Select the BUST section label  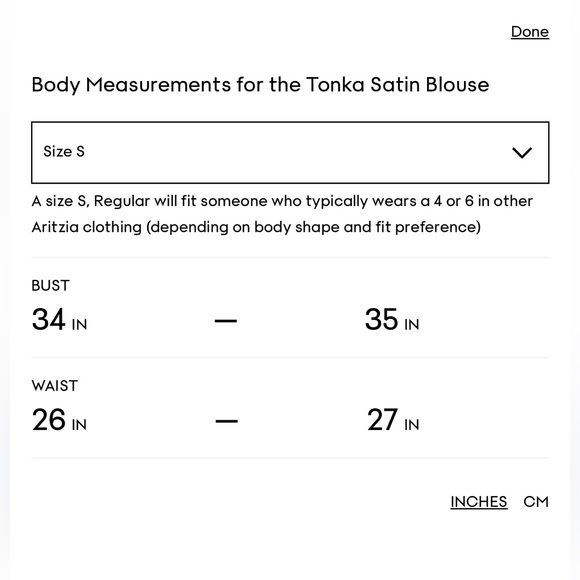tap(50, 286)
